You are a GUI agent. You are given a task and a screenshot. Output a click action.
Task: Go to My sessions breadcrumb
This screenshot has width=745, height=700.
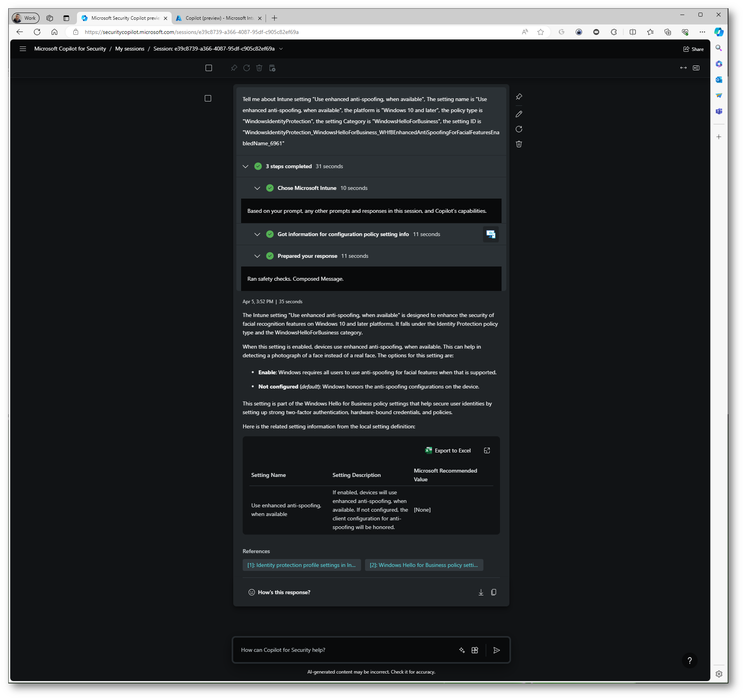(130, 49)
